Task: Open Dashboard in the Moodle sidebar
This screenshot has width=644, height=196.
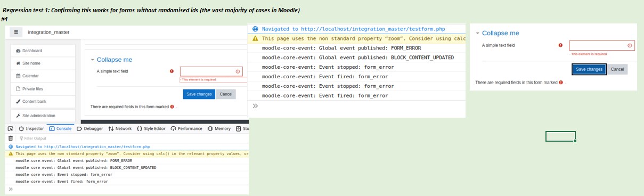Action: coord(43,51)
